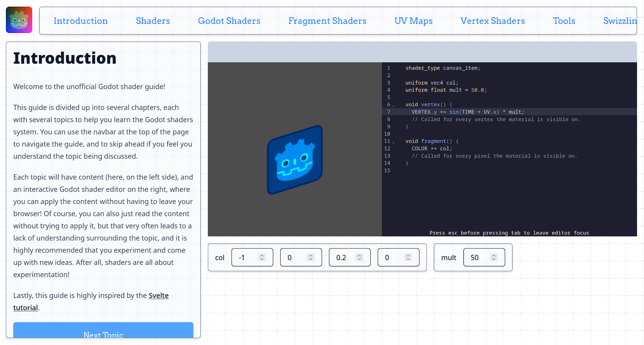The width and height of the screenshot is (644, 345).
Task: Adjust the stepper of fourth col field
Action: 408,257
